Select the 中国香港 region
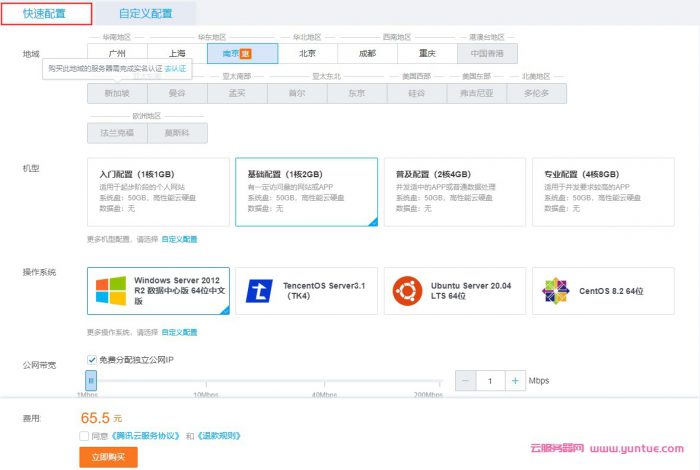This screenshot has height=470, width=700. point(487,54)
